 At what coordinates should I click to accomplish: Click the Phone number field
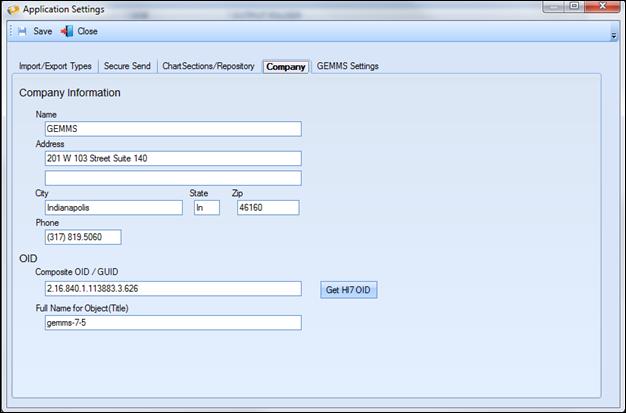(x=82, y=237)
